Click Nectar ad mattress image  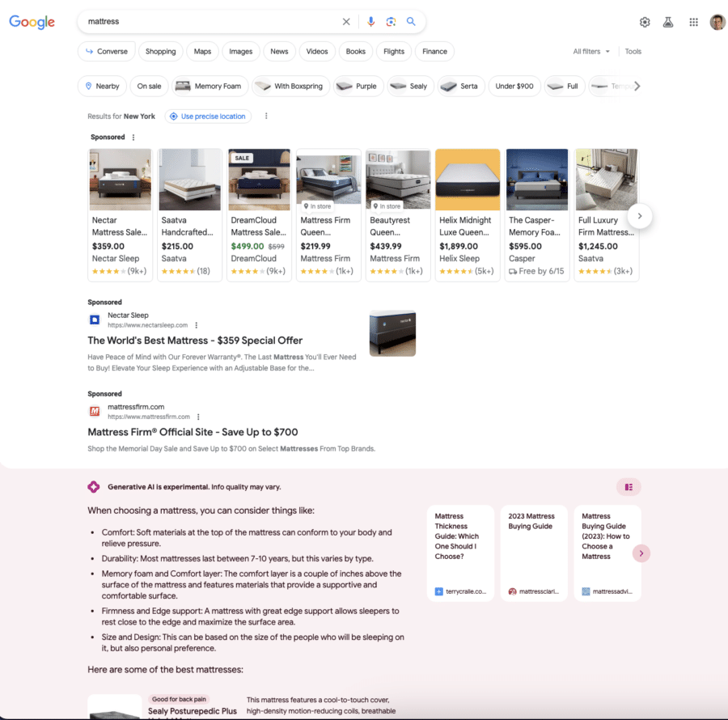pyautogui.click(x=393, y=333)
